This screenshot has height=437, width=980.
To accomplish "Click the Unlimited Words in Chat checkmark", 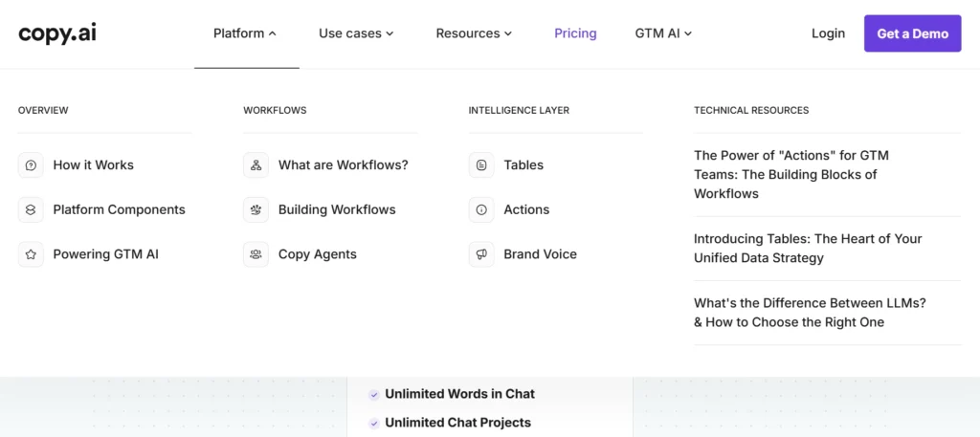I will 374,395.
